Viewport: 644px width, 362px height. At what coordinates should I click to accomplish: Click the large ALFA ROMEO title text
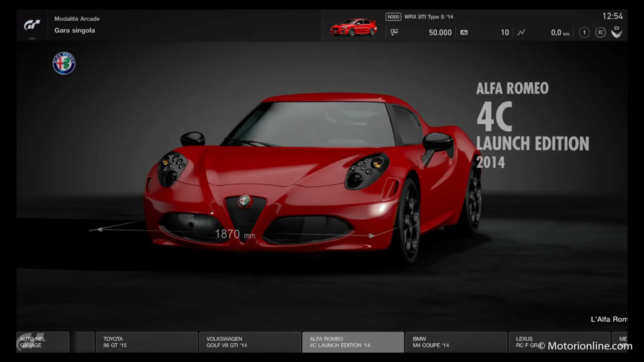[512, 88]
